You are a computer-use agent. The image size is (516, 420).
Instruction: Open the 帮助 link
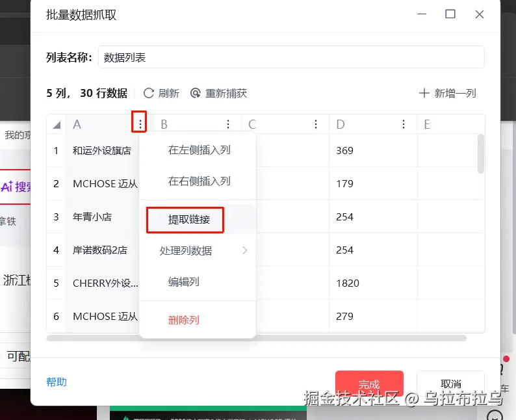coord(57,382)
